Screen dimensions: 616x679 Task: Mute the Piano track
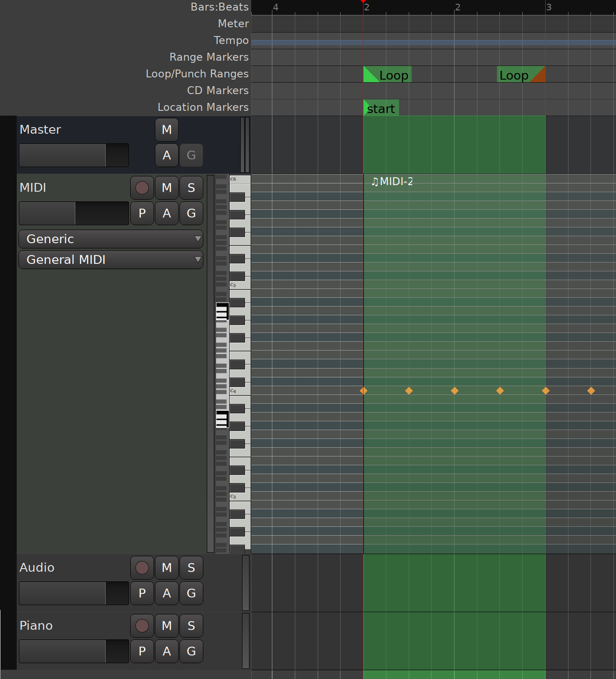(x=167, y=626)
